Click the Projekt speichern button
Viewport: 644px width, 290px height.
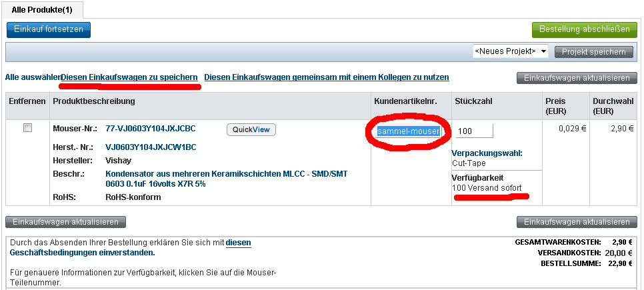coord(593,52)
